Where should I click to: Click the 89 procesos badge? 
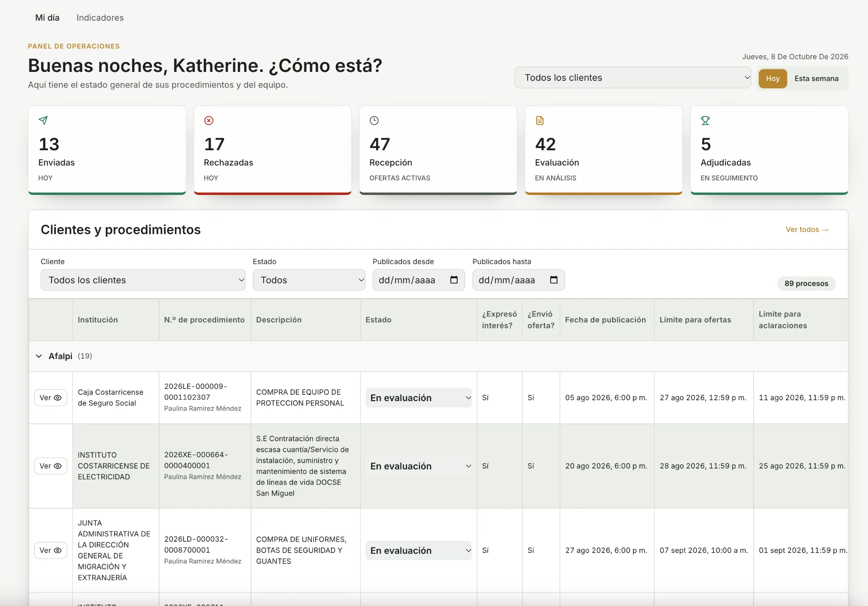pyautogui.click(x=807, y=284)
